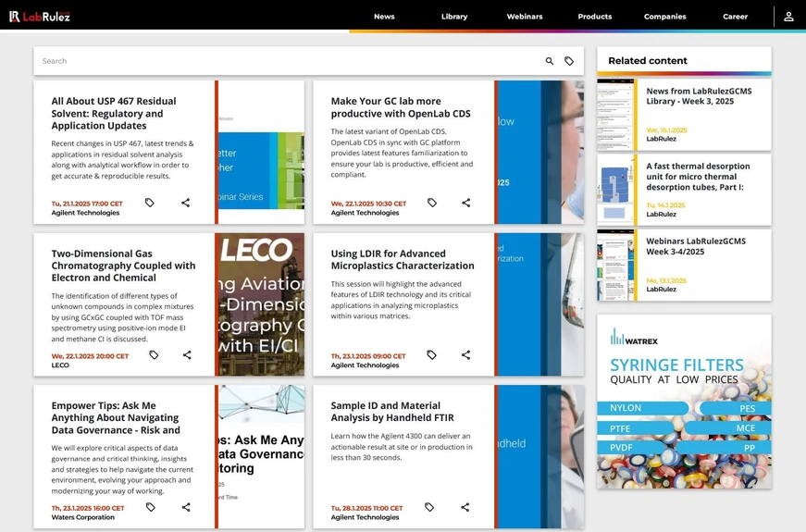Image resolution: width=806 pixels, height=532 pixels.
Task: Open 'Make Your GC lab more productive' title
Action: pos(401,107)
